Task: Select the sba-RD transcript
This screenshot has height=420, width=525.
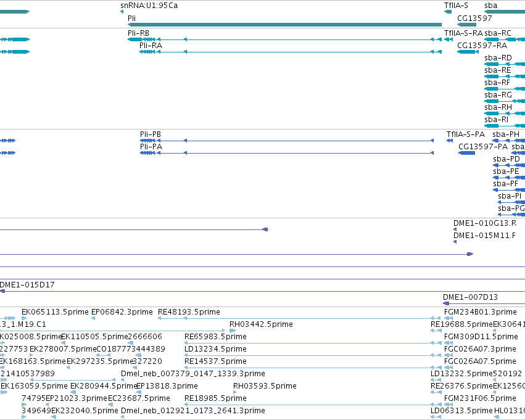Action: pyautogui.click(x=505, y=64)
